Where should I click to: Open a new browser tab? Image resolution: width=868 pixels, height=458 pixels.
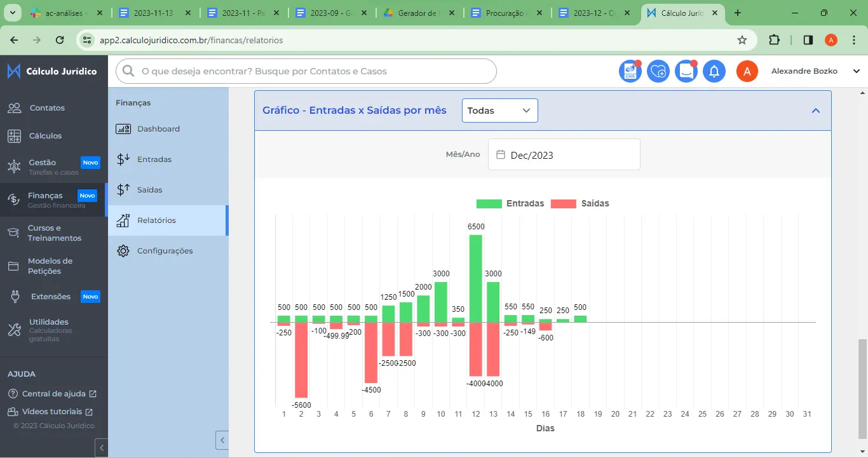click(x=737, y=13)
